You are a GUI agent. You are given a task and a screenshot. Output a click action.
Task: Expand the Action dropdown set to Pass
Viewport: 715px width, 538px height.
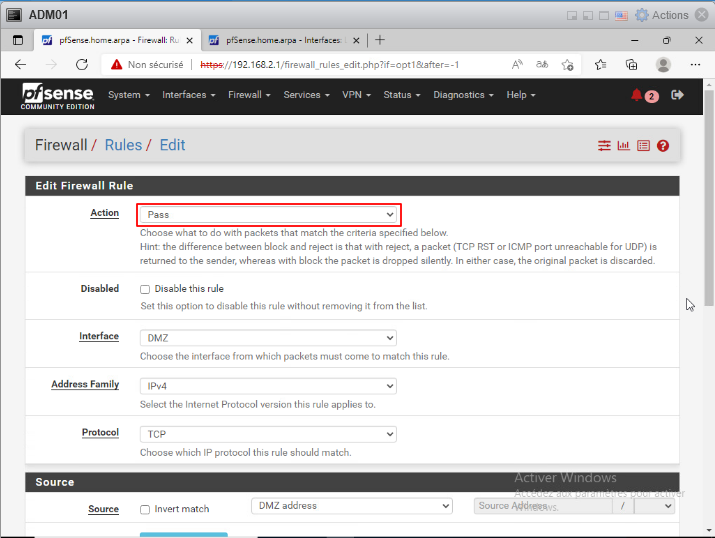point(268,214)
